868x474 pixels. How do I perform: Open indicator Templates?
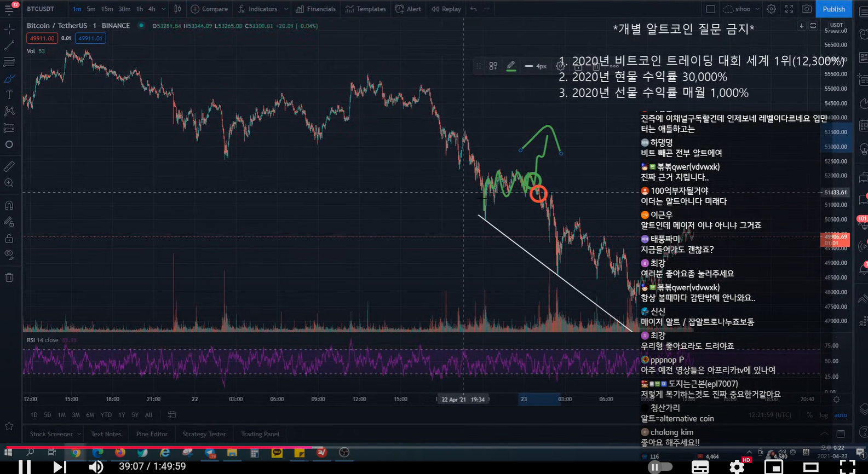[366, 9]
